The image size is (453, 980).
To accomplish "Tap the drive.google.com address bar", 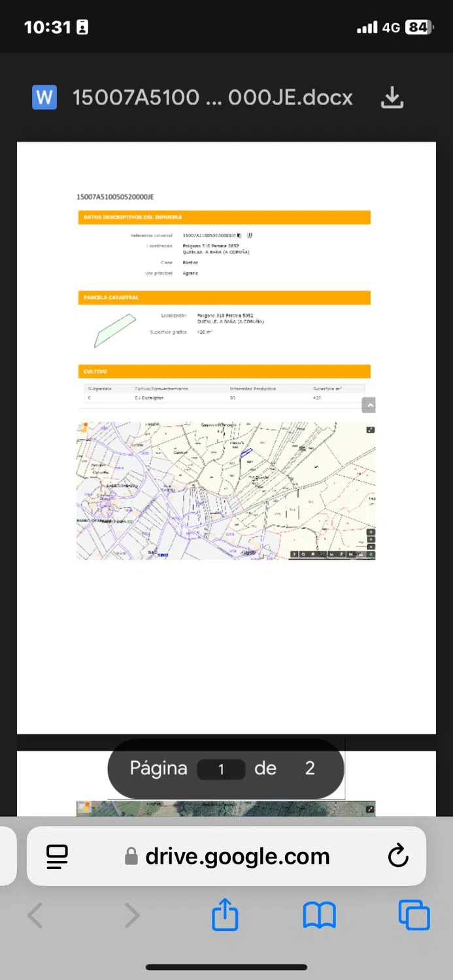I will tap(237, 856).
